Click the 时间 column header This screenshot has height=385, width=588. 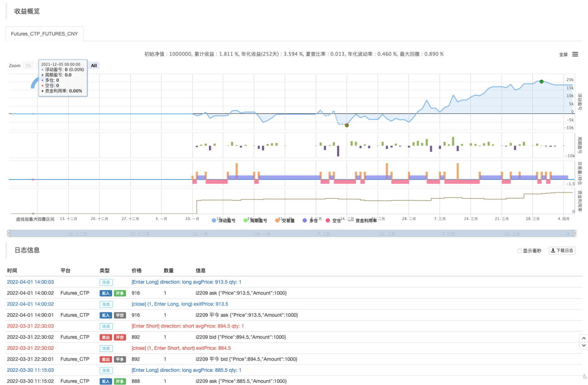12,271
